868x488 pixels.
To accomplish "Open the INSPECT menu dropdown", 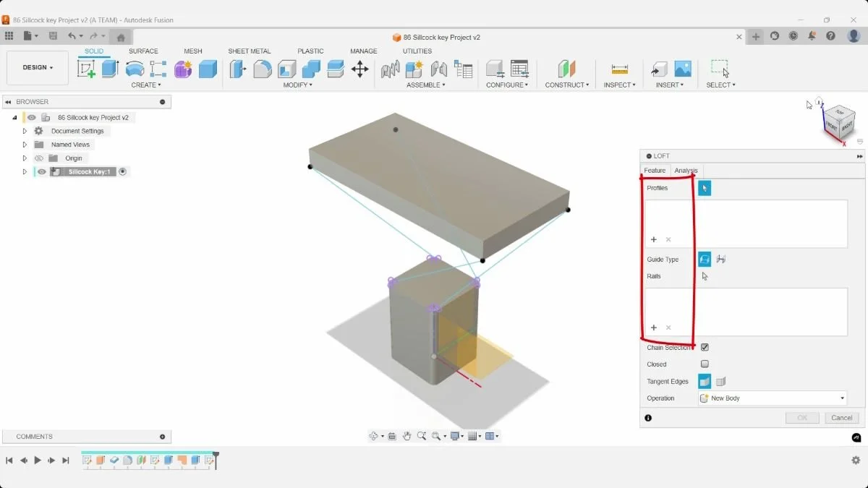I will click(x=620, y=85).
